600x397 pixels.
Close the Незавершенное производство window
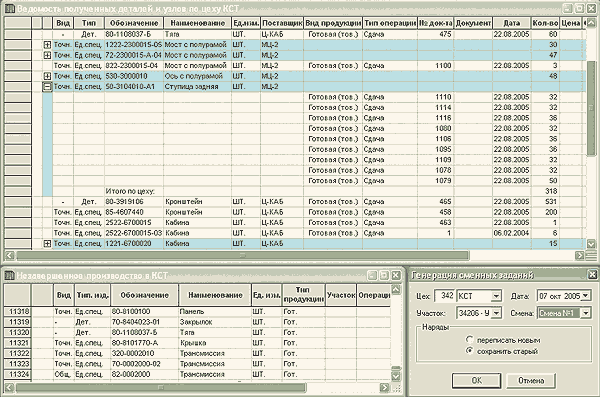396,275
